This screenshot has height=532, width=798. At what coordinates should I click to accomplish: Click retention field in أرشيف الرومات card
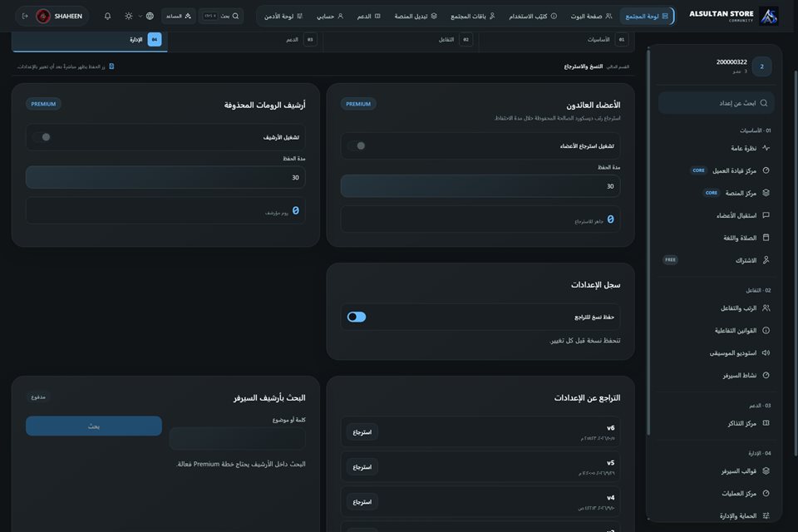coord(165,178)
